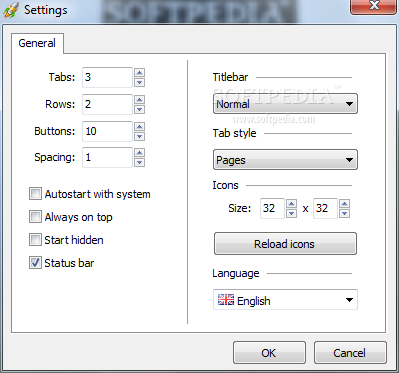Open the Language dropdown showing English
This screenshot has height=373, width=399.
285,300
